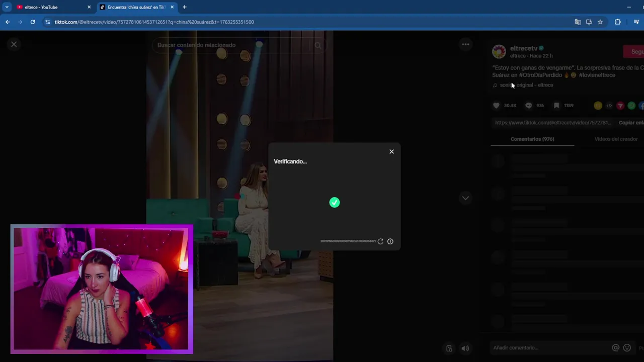Get embed code via the </> icon
The height and width of the screenshot is (362, 644).
[x=609, y=106]
